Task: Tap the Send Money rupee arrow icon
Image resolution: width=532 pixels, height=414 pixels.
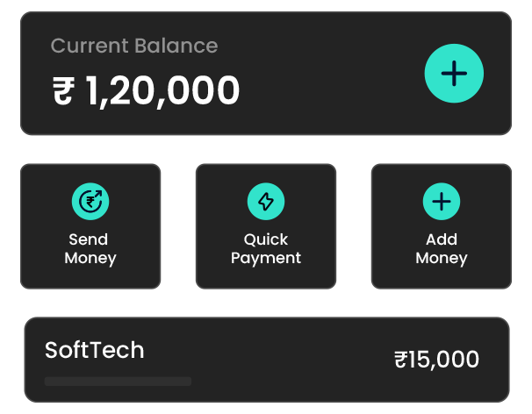Action: [90, 203]
